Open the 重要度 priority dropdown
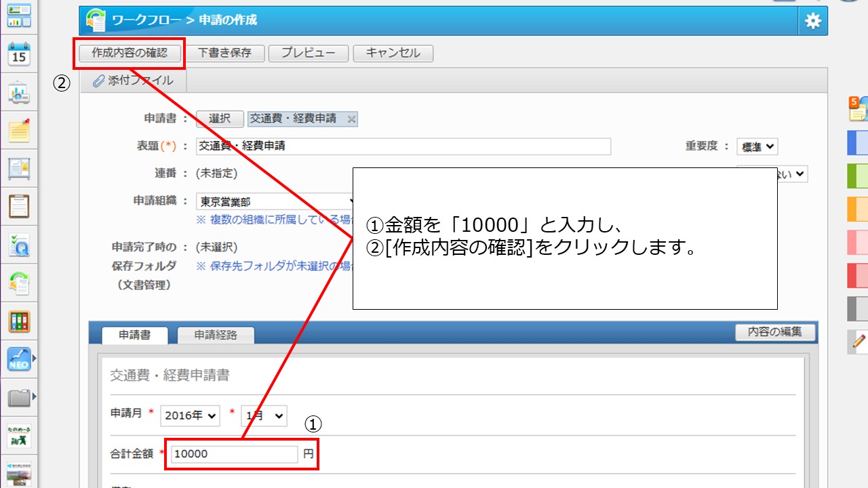This screenshot has width=868, height=488. [x=757, y=146]
